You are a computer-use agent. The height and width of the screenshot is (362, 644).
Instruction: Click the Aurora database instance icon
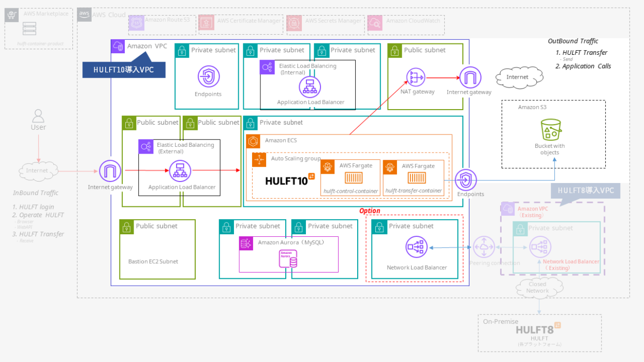click(x=288, y=259)
